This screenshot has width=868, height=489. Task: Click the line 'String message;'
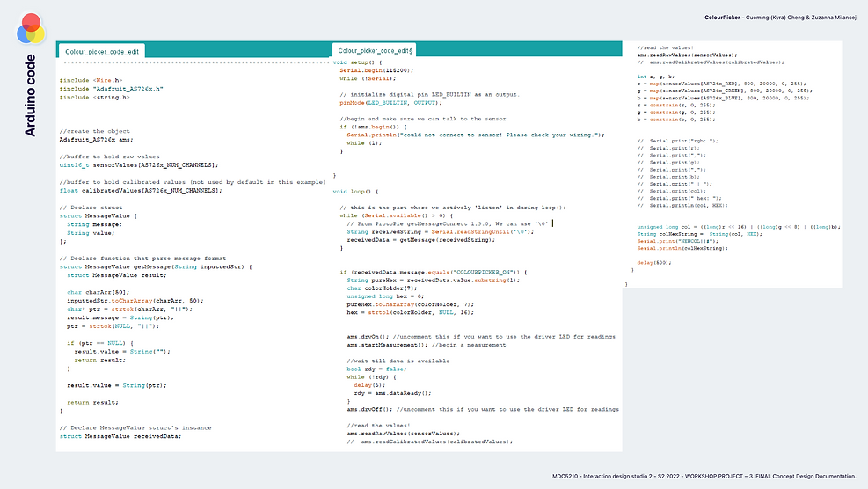pyautogui.click(x=94, y=224)
